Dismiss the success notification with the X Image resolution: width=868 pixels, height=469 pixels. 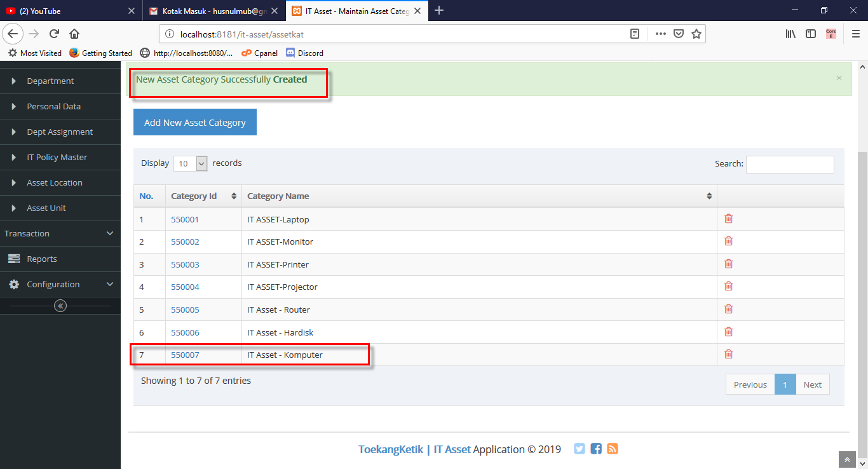coord(839,78)
